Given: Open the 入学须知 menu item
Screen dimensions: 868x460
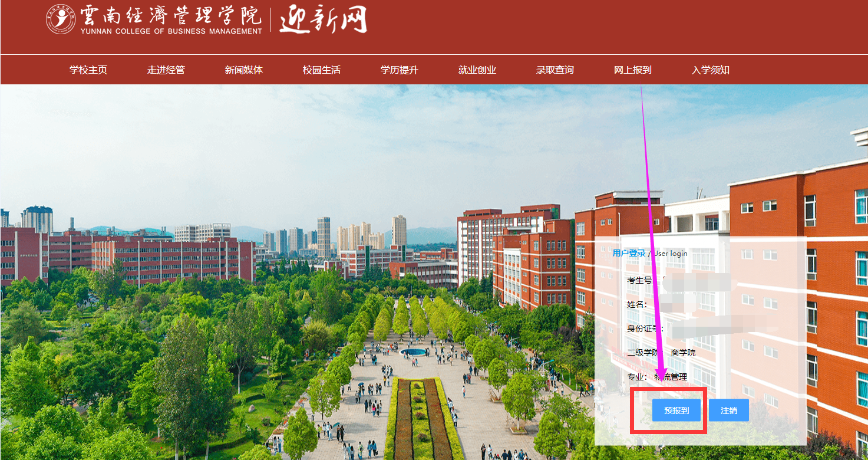Looking at the screenshot, I should tap(711, 70).
